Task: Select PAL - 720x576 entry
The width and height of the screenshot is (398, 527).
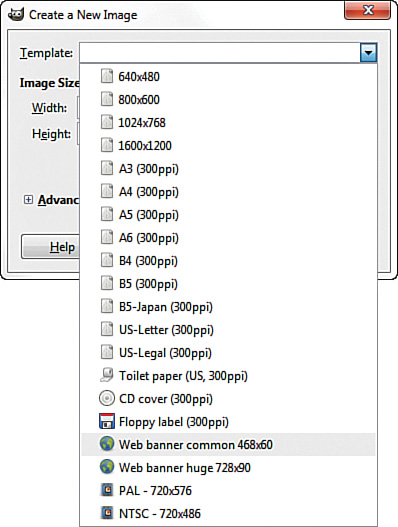Action: tap(228, 490)
